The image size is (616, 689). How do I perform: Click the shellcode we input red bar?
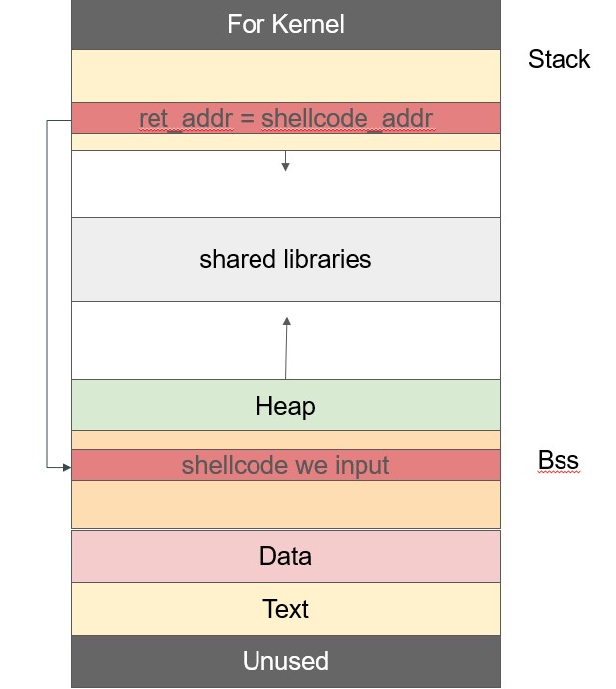[286, 465]
